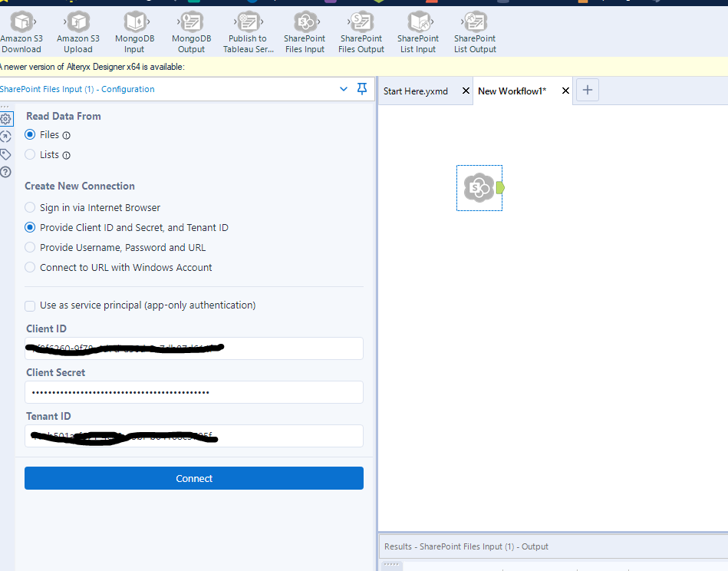This screenshot has height=571, width=728.
Task: Click the Results SharePoint Files Input header
Action: [466, 546]
